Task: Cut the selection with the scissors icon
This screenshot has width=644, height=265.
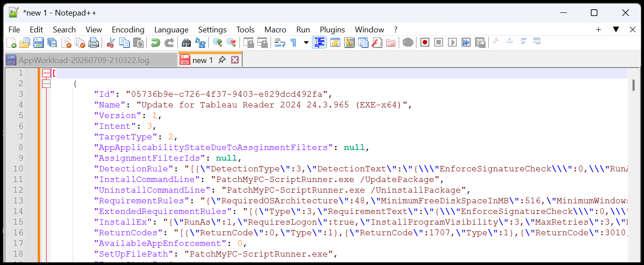Action: point(111,43)
